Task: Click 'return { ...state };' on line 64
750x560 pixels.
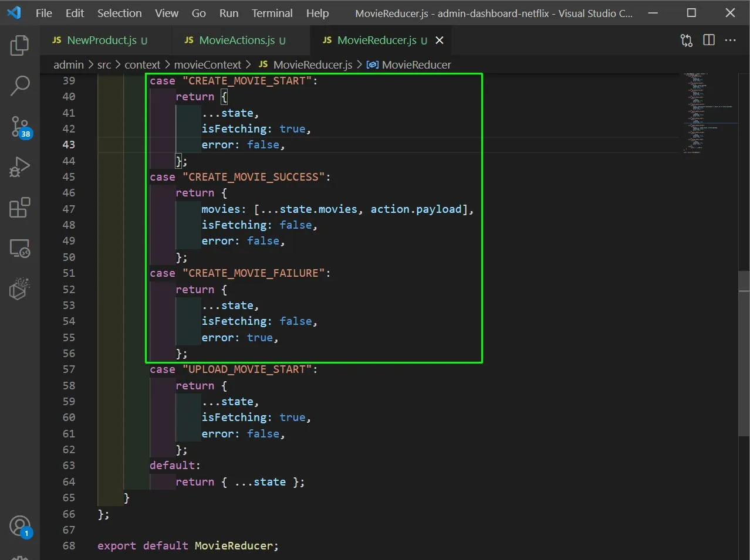Action: coord(240,482)
